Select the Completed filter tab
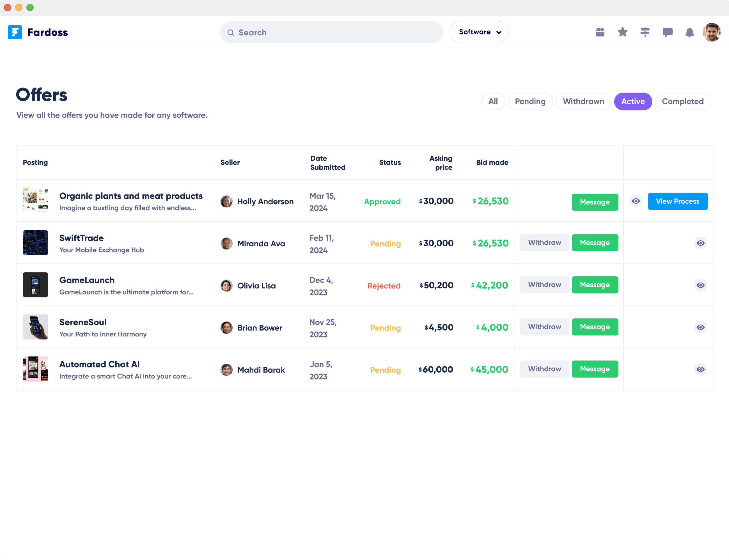The height and width of the screenshot is (560, 729). click(682, 101)
